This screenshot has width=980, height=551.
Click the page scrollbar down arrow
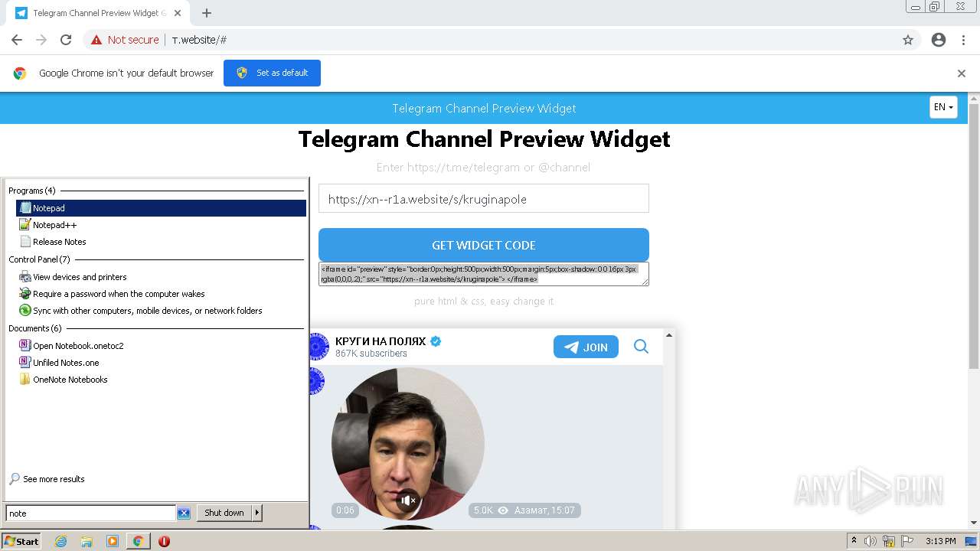(974, 523)
